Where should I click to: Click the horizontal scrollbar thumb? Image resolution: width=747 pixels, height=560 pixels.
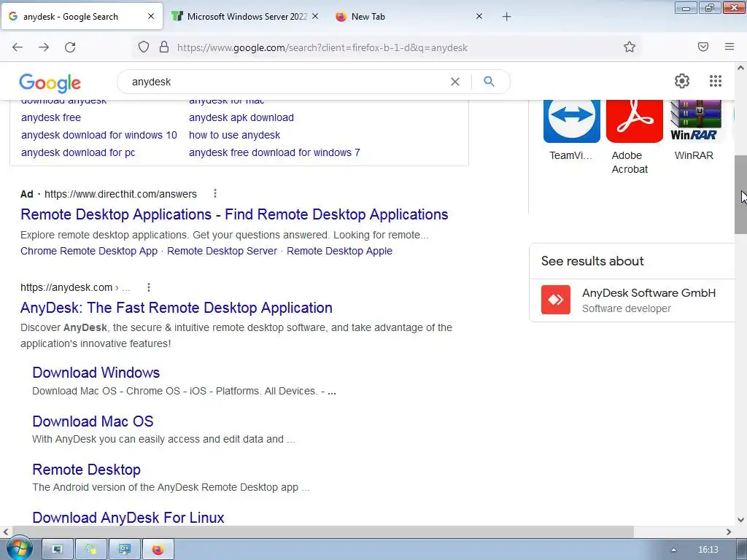click(323, 532)
